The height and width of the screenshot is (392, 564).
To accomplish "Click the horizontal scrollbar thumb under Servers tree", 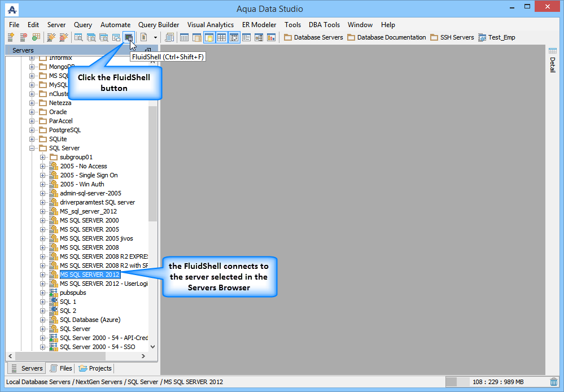I will [60, 356].
